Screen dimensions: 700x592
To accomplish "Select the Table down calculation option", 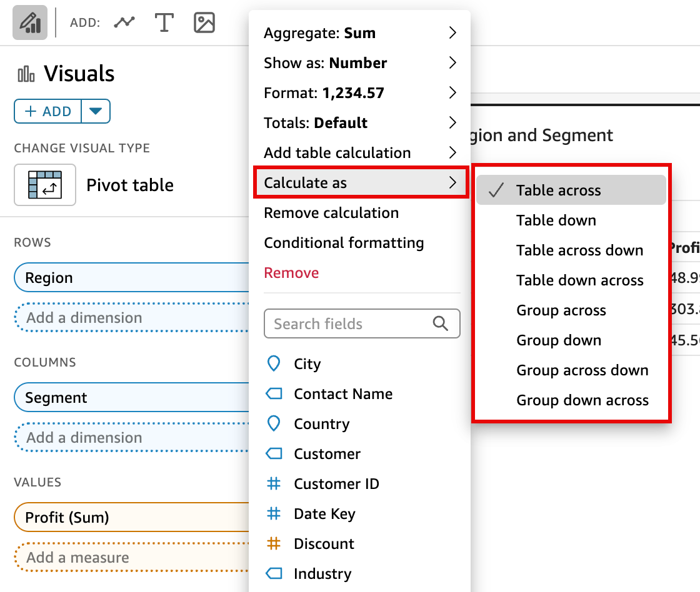I will point(556,220).
